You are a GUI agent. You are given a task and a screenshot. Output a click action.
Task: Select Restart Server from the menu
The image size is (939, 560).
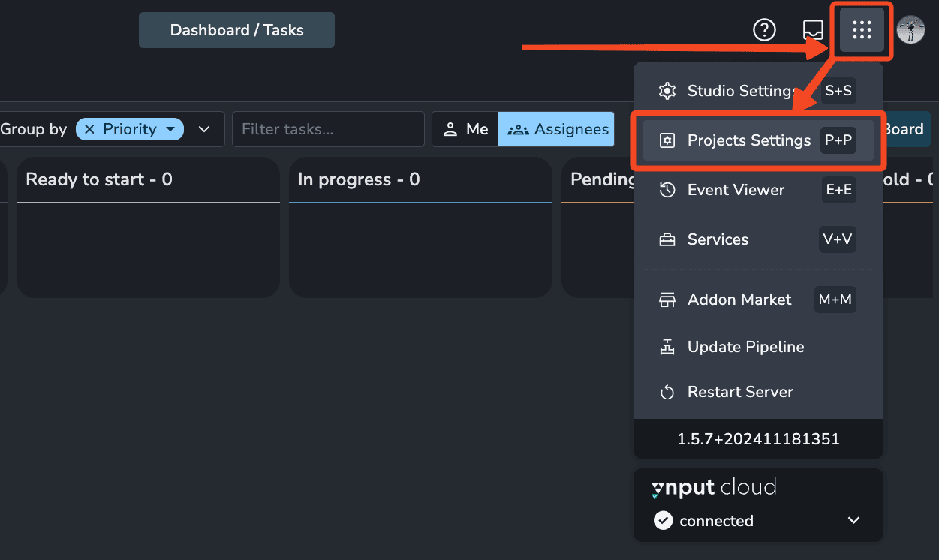pos(740,391)
